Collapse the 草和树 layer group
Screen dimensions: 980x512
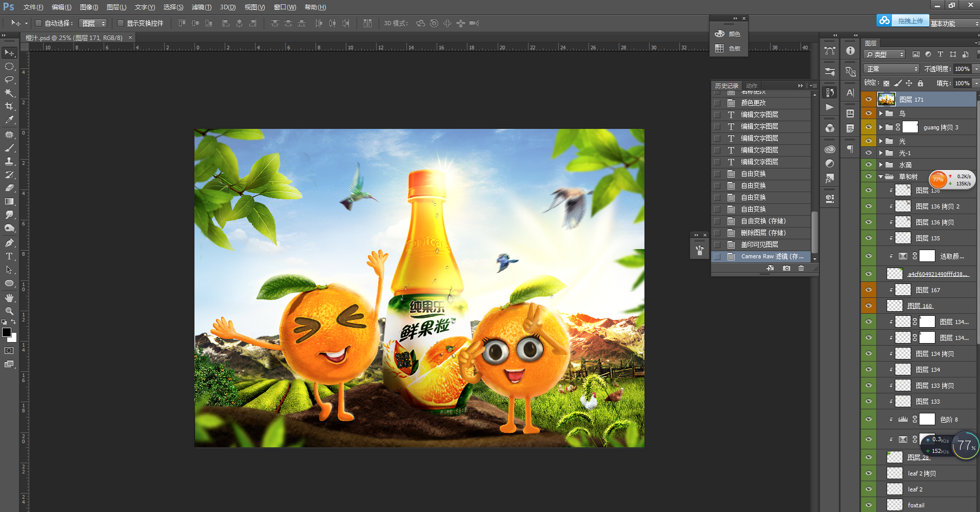[881, 177]
